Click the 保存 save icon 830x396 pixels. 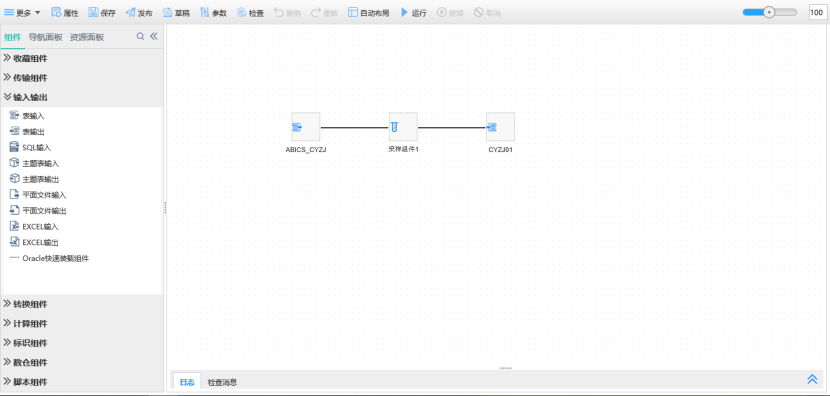93,12
